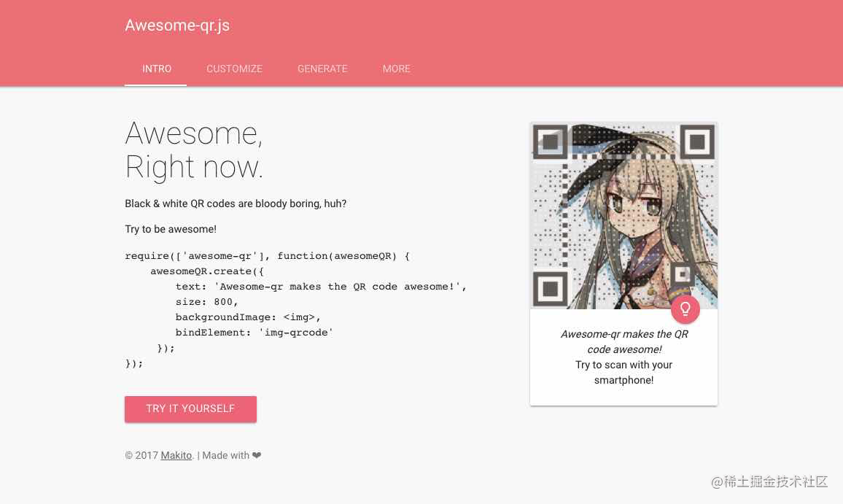
Task: Click the lightbulb floating action button
Action: [x=685, y=309]
